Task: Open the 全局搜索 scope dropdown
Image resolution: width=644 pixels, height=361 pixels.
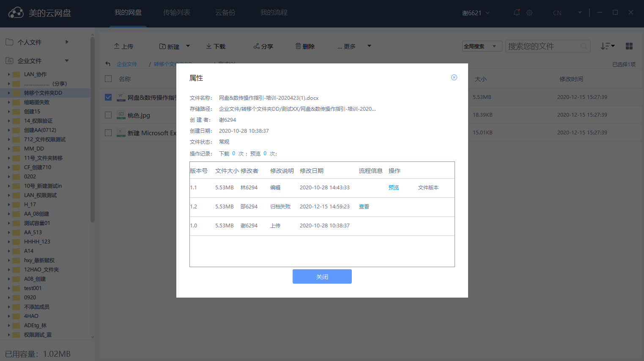Action: [x=482, y=46]
